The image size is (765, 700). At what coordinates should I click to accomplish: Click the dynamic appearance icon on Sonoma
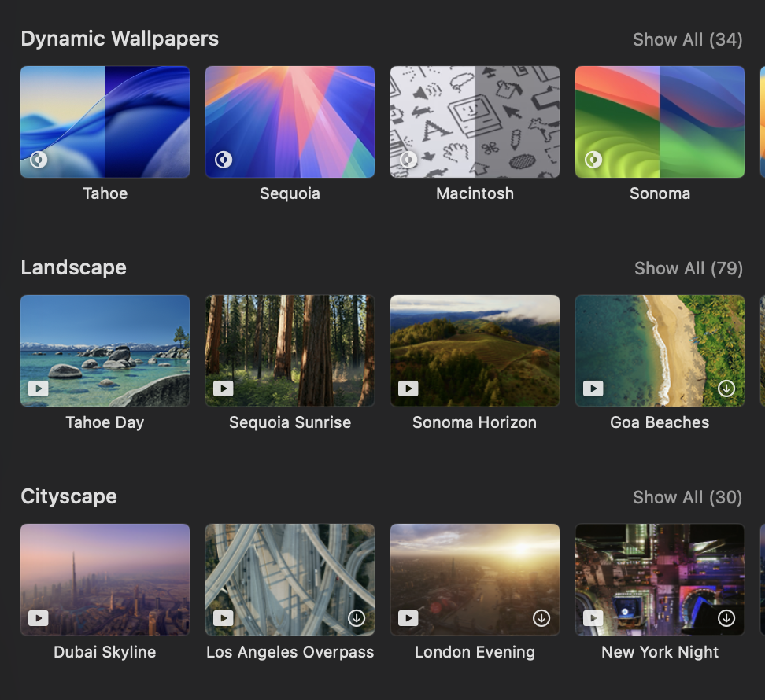[x=593, y=160]
